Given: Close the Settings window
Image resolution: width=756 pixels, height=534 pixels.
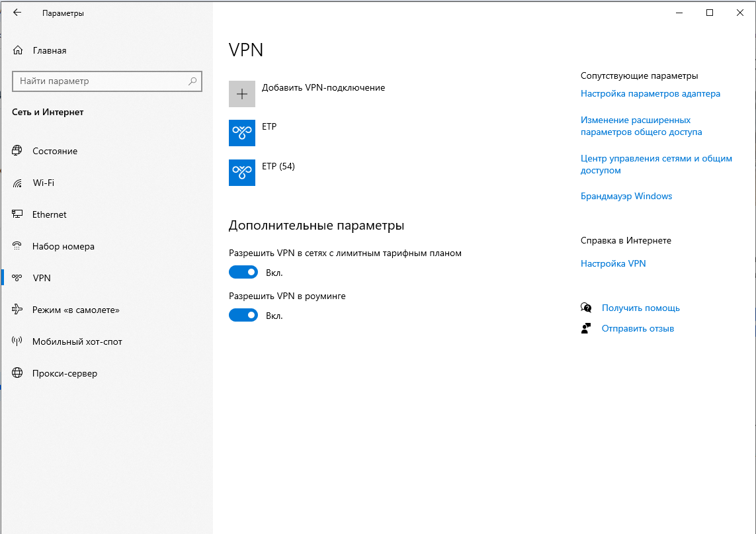Looking at the screenshot, I should click(x=740, y=13).
